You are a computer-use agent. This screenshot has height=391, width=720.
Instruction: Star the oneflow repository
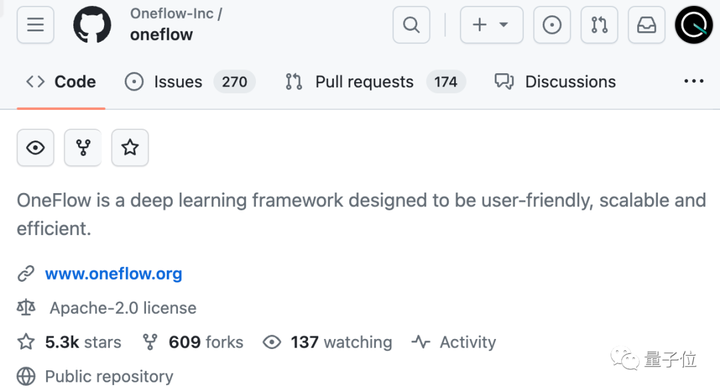[x=130, y=148]
